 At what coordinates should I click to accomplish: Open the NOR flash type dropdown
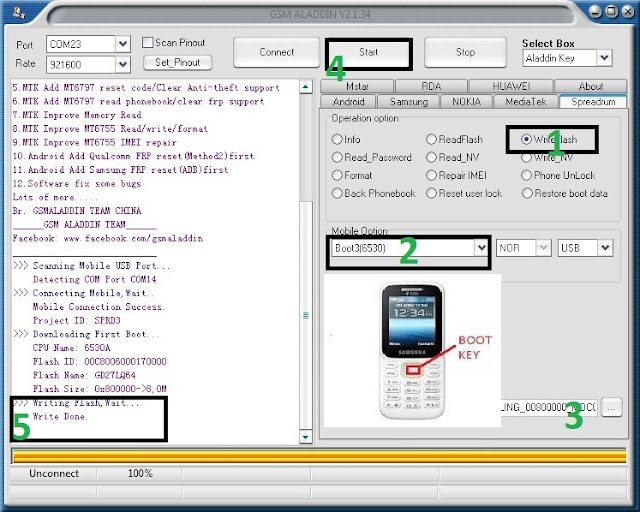pos(543,247)
